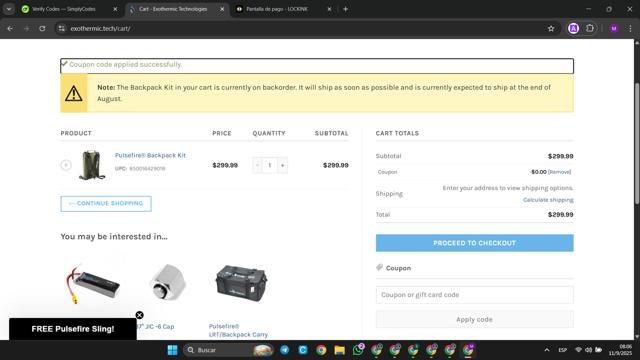Open the Chrome profile avatar
This screenshot has width=640, height=360.
[613, 29]
